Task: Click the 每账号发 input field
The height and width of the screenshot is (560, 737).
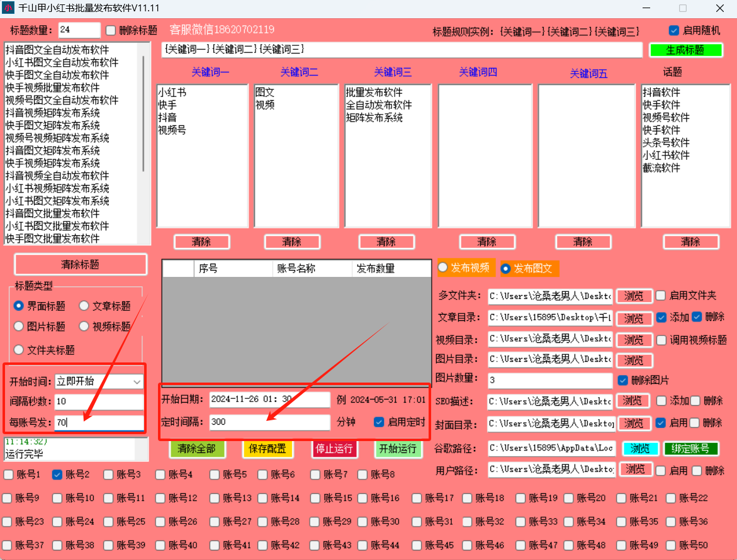Action: coord(99,422)
